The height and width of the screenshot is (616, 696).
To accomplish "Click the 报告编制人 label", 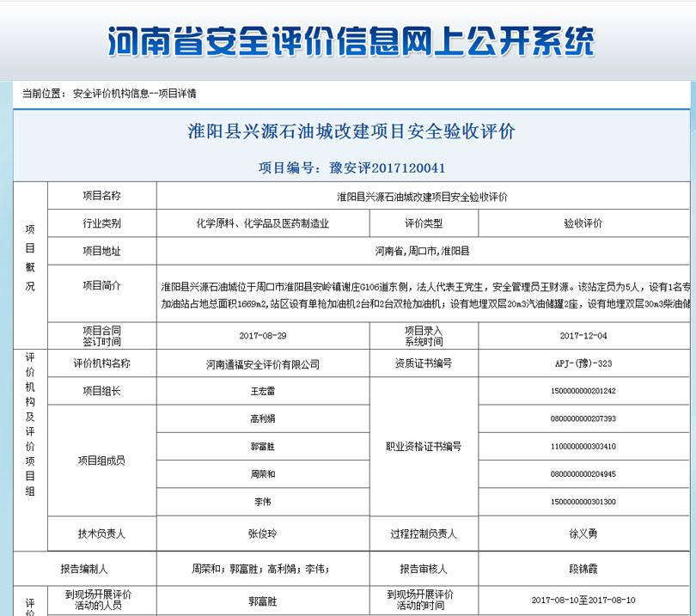I will 84,569.
